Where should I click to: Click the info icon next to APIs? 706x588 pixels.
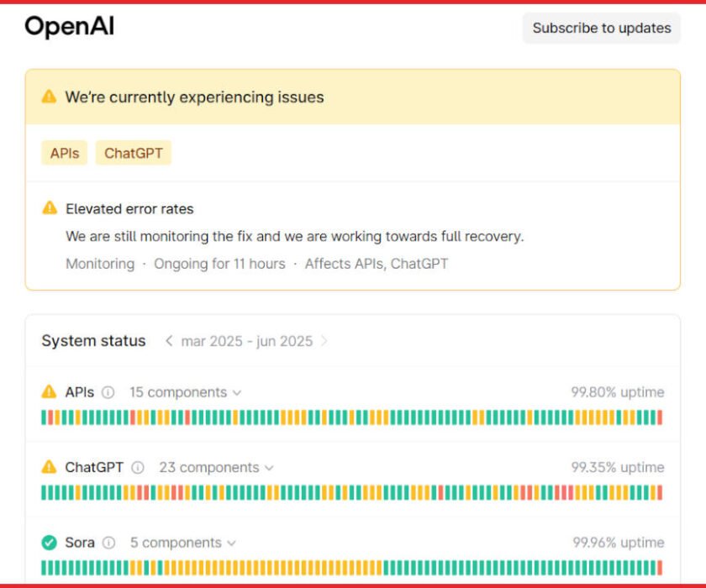point(108,392)
